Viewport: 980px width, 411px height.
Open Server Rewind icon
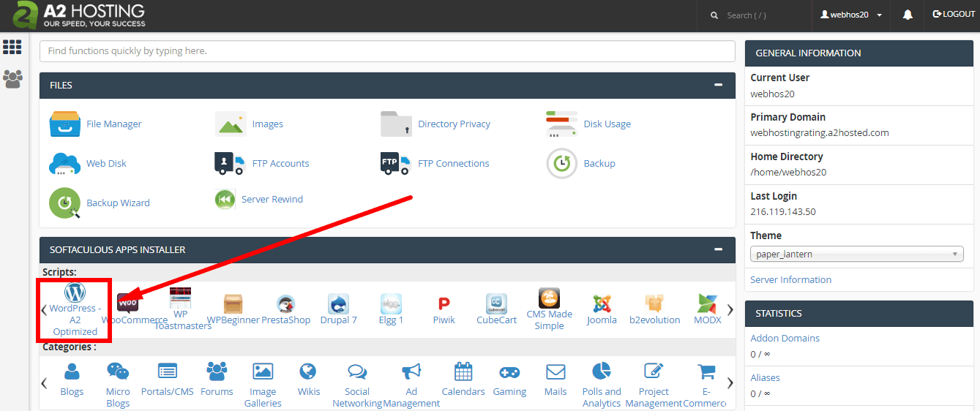pos(225,199)
